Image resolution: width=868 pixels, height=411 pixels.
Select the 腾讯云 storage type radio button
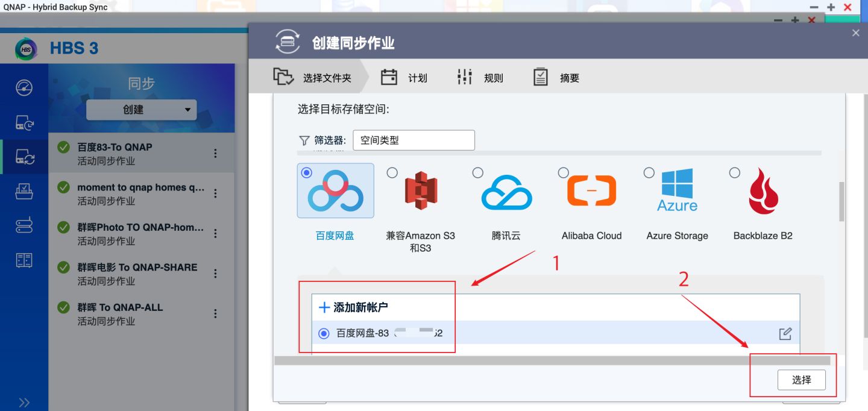pos(477,172)
